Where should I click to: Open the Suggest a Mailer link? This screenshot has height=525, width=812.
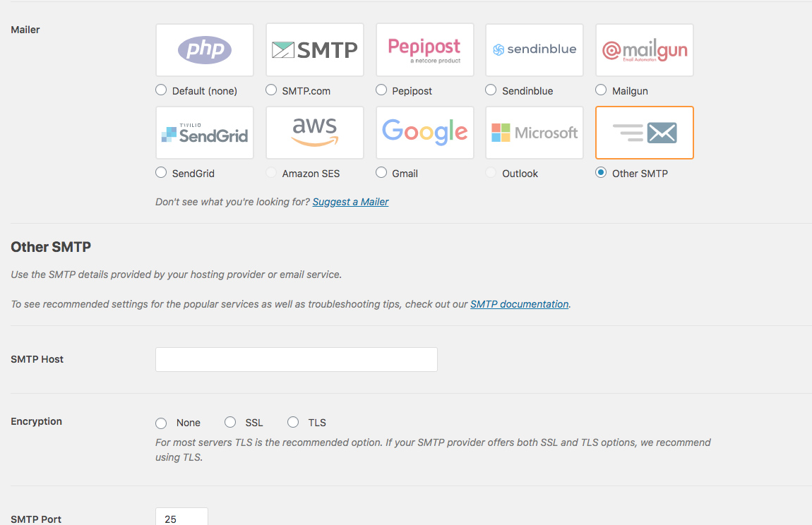pyautogui.click(x=351, y=202)
